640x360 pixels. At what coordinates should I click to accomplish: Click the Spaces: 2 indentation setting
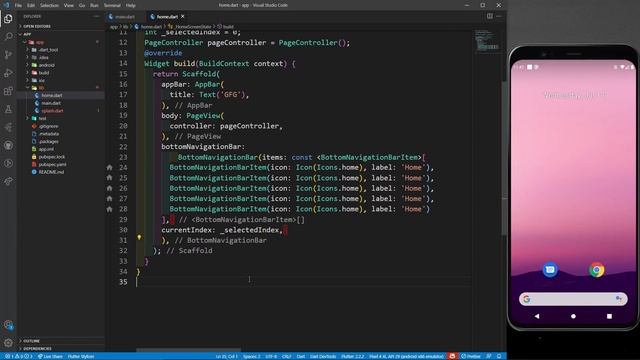(x=251, y=356)
